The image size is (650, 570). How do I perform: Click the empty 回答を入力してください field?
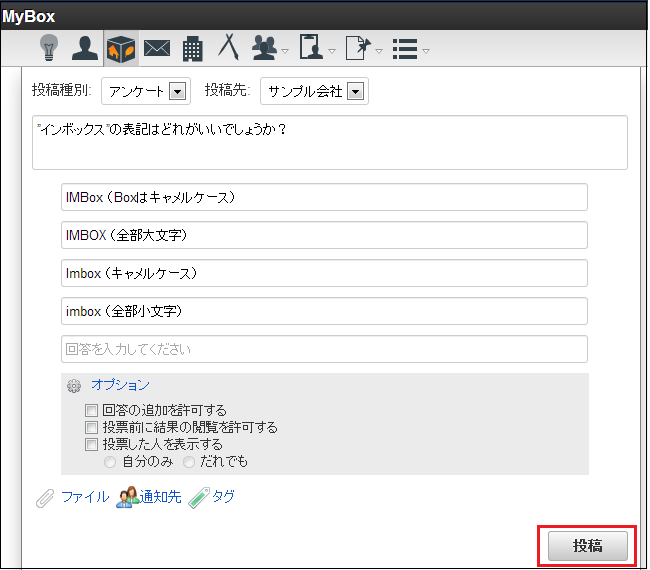[x=324, y=349]
